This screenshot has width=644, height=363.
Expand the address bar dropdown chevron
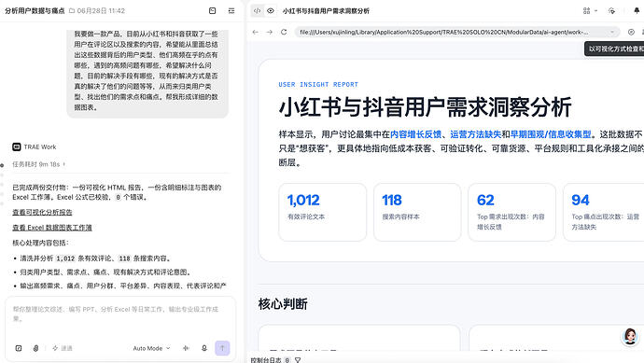tap(612, 32)
